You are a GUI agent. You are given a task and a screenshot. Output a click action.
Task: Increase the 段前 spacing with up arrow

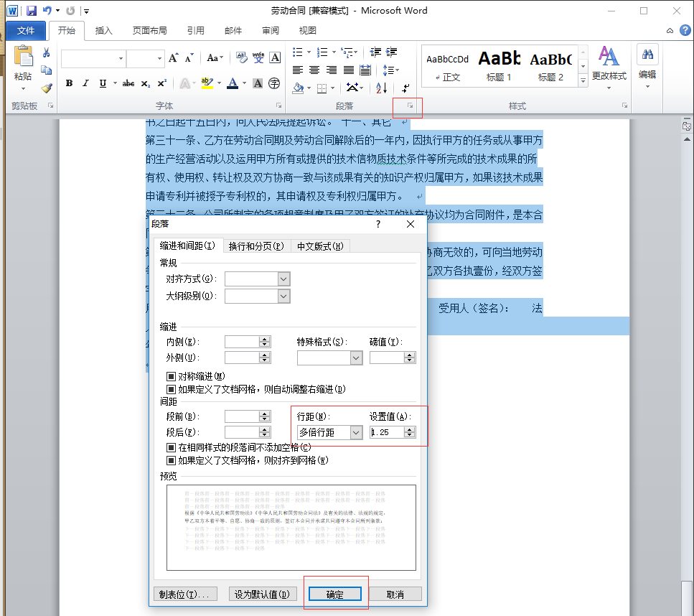pos(265,414)
